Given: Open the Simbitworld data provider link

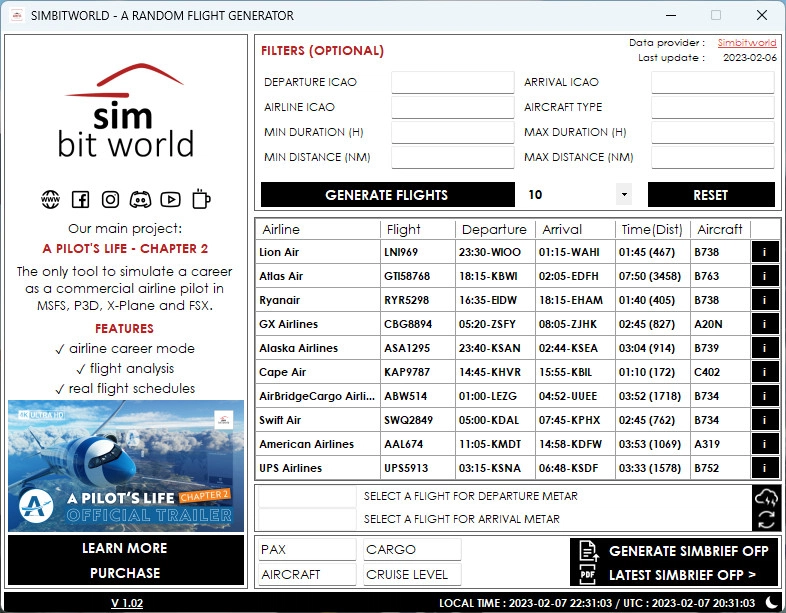Looking at the screenshot, I should coord(746,43).
